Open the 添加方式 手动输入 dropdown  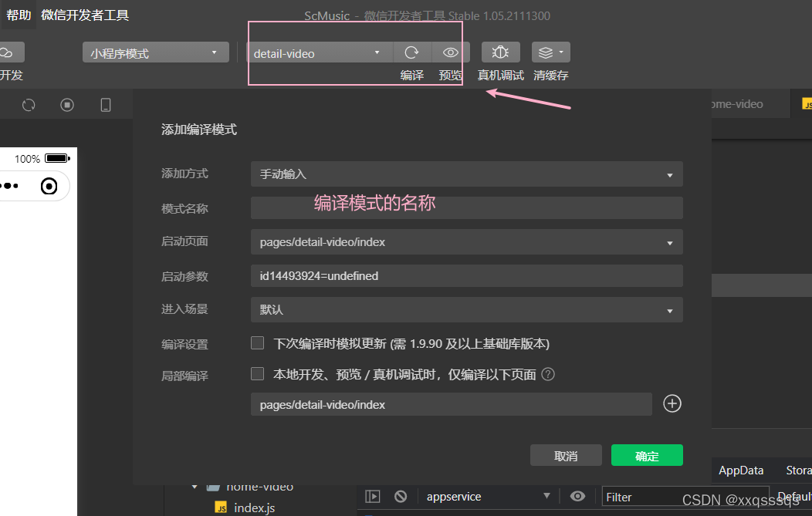tap(466, 174)
